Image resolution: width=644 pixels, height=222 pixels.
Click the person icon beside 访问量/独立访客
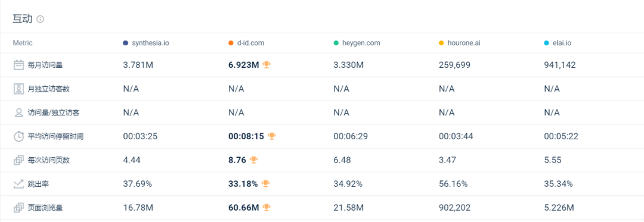pos(18,112)
